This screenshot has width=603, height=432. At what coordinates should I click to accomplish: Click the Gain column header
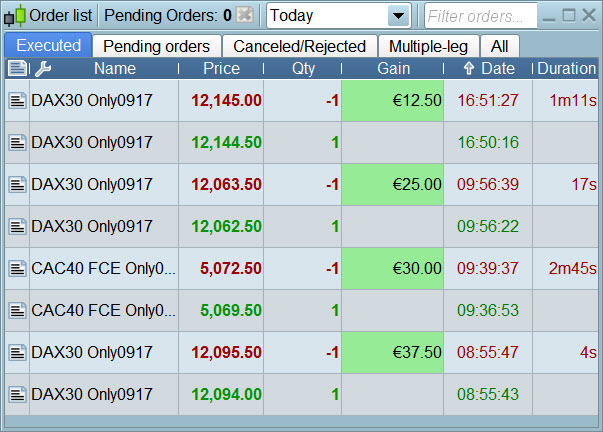(393, 69)
